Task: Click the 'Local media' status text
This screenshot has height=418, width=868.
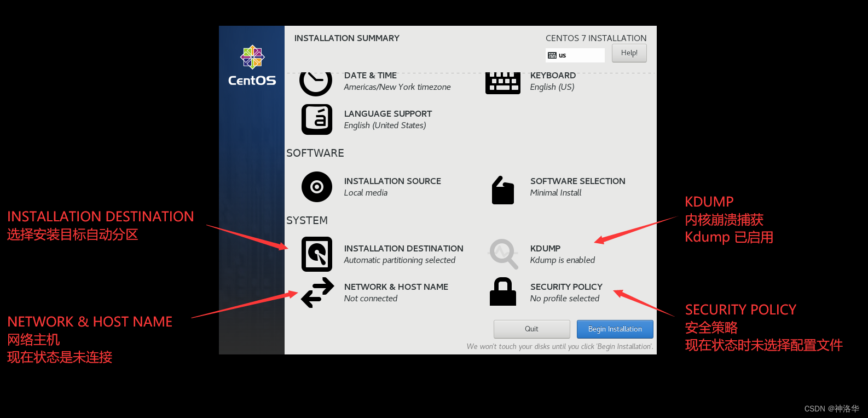Action: [x=366, y=193]
